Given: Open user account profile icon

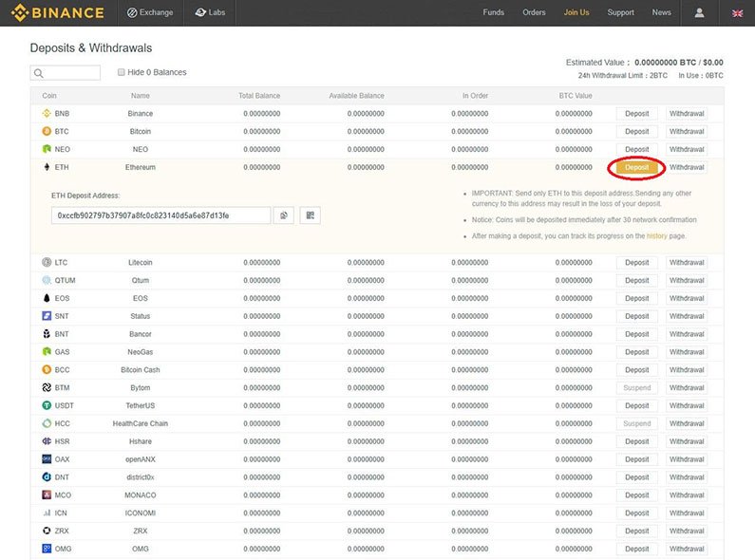Looking at the screenshot, I should click(x=699, y=12).
